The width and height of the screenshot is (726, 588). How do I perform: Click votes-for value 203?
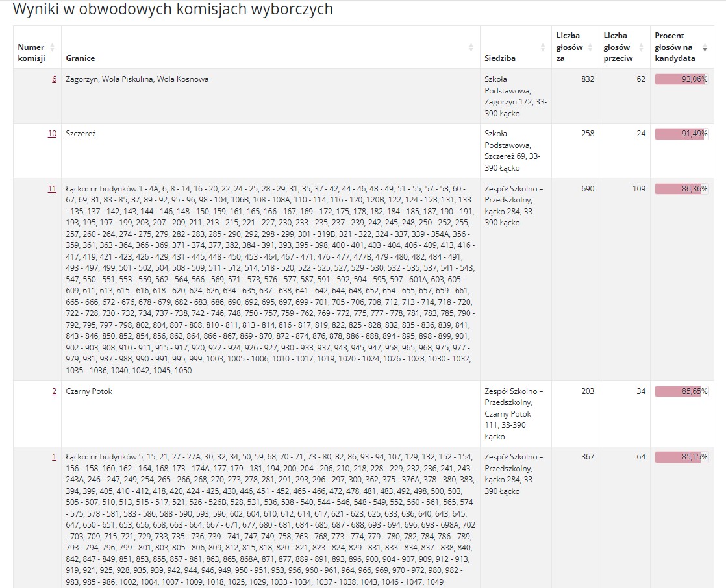click(x=588, y=391)
